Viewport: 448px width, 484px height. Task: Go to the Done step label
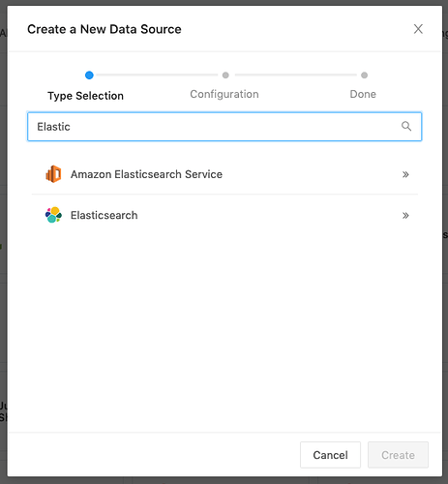(363, 94)
